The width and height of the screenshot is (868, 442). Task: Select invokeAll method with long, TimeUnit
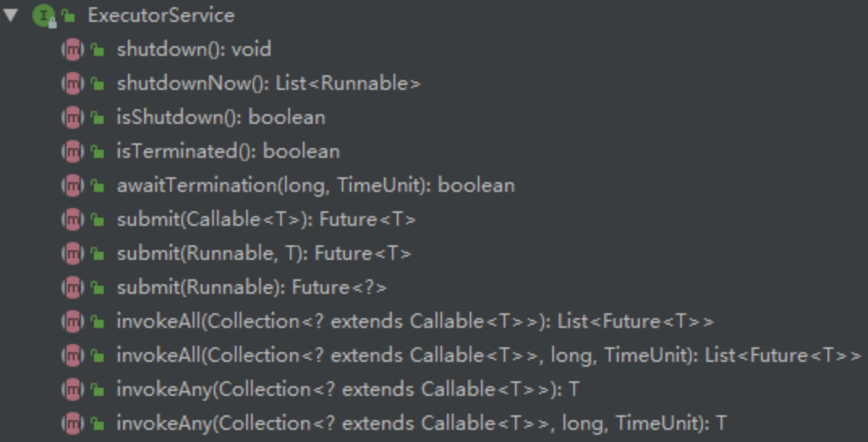(x=488, y=355)
